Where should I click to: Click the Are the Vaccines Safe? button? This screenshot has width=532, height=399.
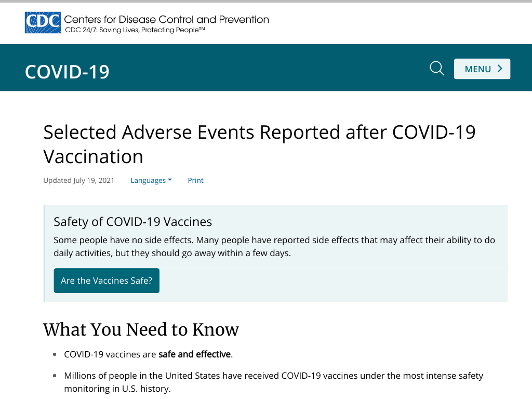pos(107,281)
